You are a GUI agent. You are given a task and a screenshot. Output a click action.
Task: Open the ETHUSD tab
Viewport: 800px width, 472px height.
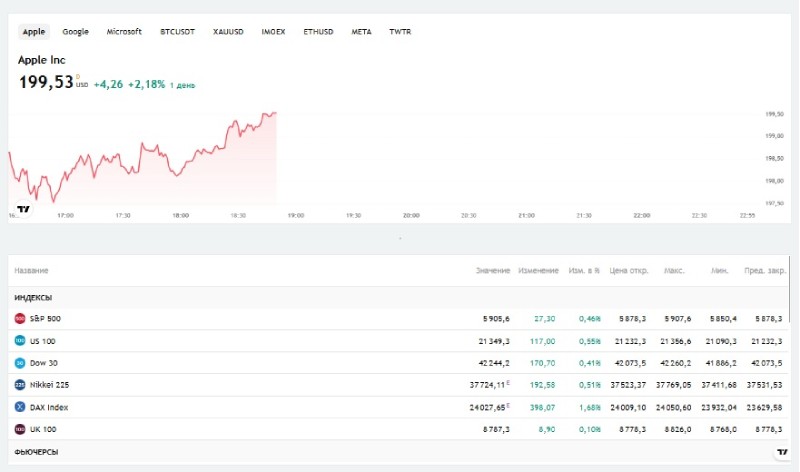click(x=318, y=32)
